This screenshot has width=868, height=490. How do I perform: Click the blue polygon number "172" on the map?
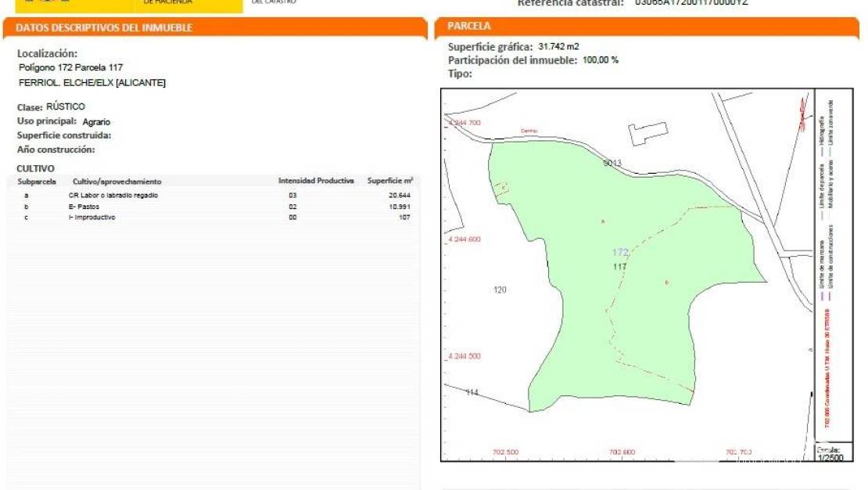click(x=620, y=253)
